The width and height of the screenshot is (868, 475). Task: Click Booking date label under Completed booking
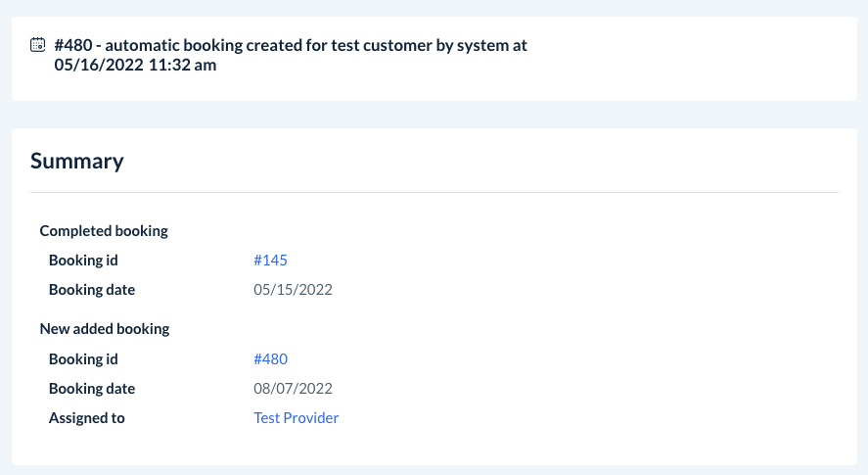tap(92, 290)
